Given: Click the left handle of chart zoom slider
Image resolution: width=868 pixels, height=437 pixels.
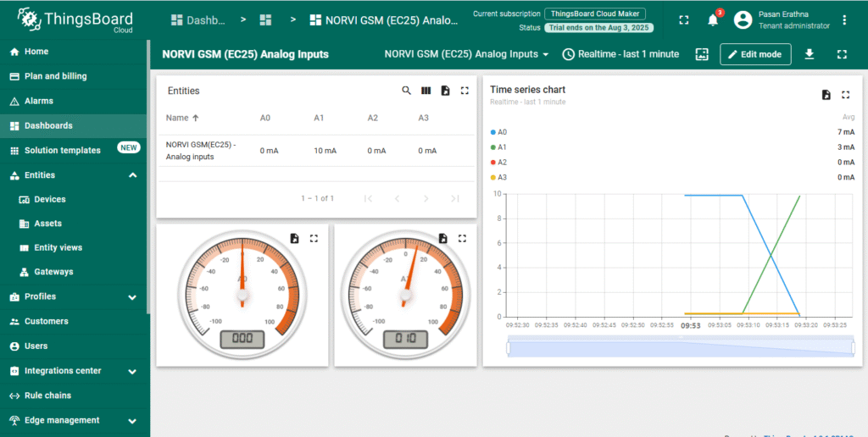Looking at the screenshot, I should [509, 348].
